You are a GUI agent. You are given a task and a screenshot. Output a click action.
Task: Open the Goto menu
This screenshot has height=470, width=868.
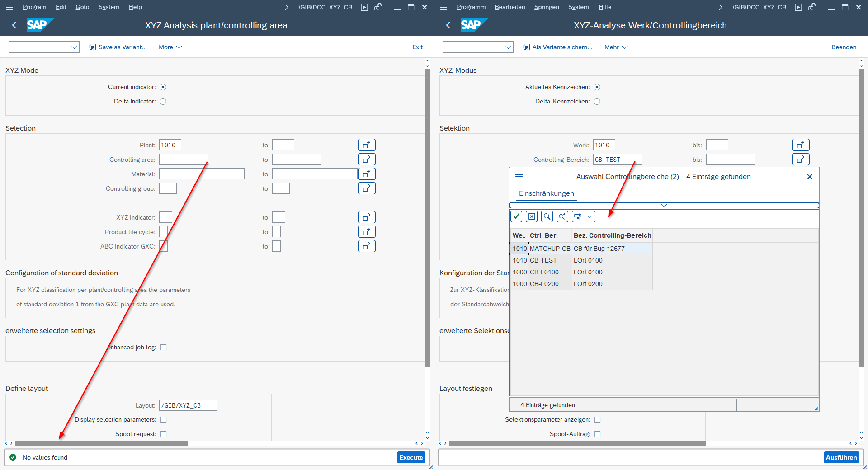pyautogui.click(x=82, y=7)
